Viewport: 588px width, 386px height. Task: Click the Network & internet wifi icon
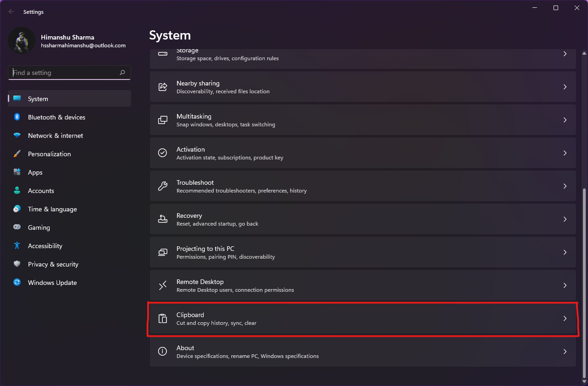pos(17,136)
